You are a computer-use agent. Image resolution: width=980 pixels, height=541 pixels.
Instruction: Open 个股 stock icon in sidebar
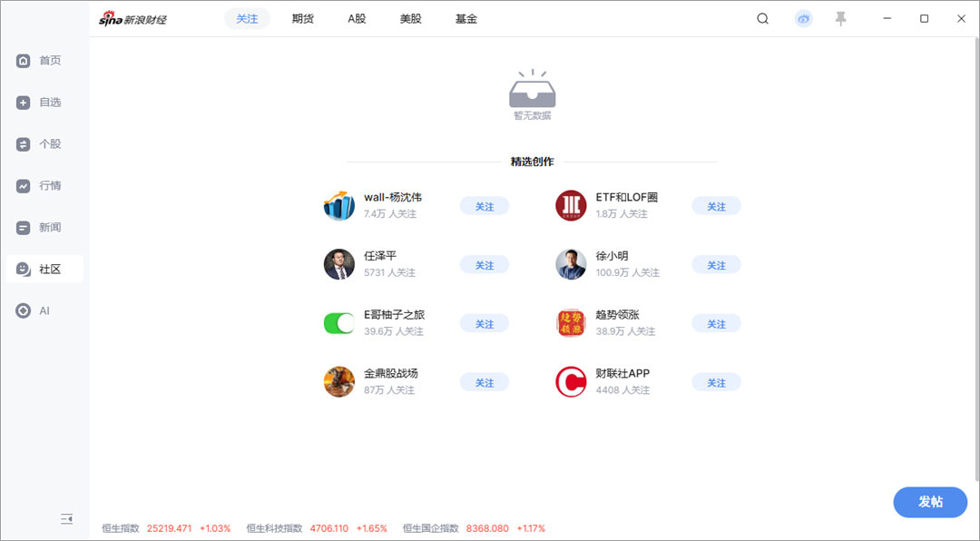click(x=23, y=144)
